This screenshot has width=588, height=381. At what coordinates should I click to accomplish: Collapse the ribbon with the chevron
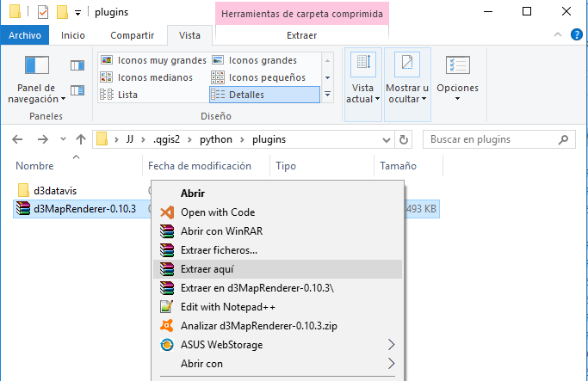[x=558, y=35]
